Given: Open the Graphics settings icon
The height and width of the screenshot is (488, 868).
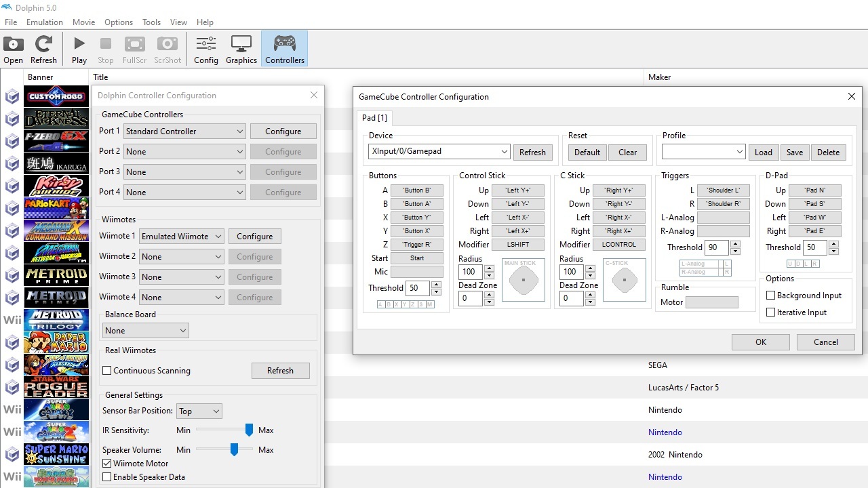Looking at the screenshot, I should [x=241, y=50].
